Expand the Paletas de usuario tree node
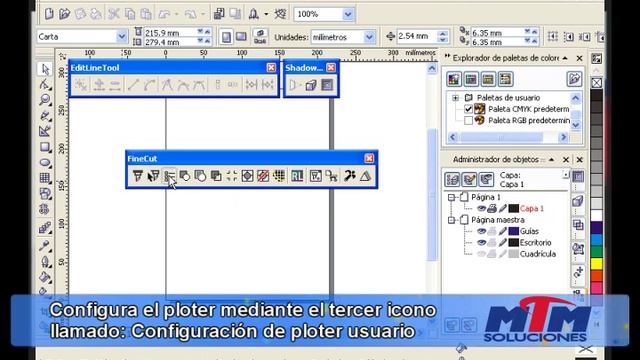The image size is (640, 360). tap(456, 98)
